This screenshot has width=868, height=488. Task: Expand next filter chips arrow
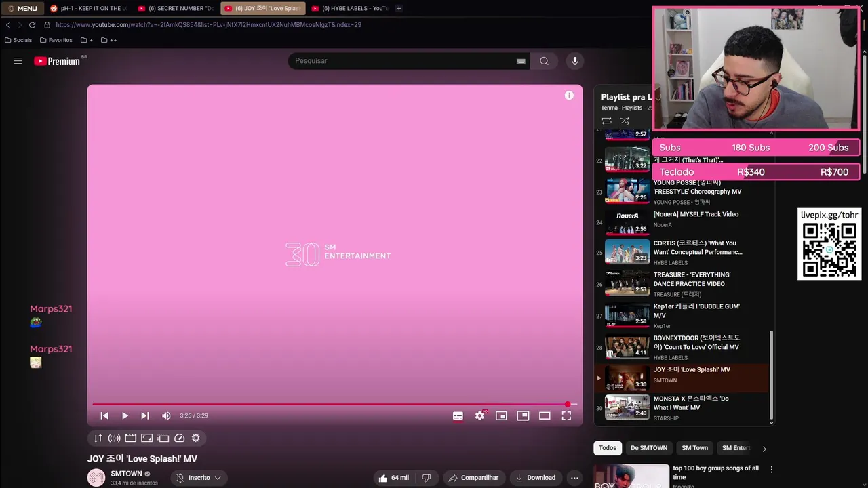click(x=764, y=449)
